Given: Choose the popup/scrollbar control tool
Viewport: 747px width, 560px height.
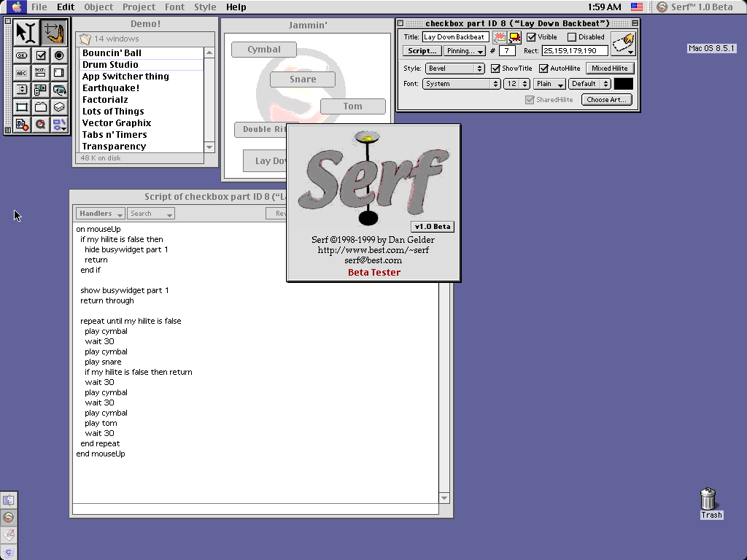Looking at the screenshot, I should click(41, 90).
